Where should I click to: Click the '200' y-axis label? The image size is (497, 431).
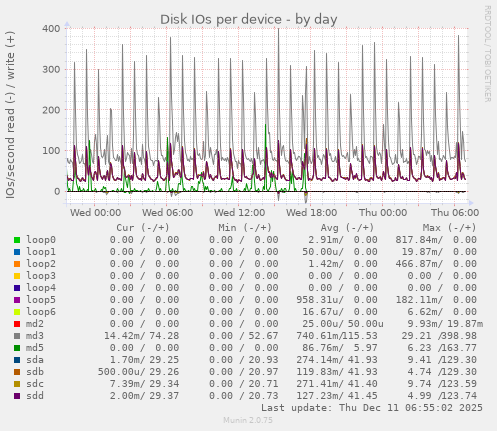click(x=51, y=110)
